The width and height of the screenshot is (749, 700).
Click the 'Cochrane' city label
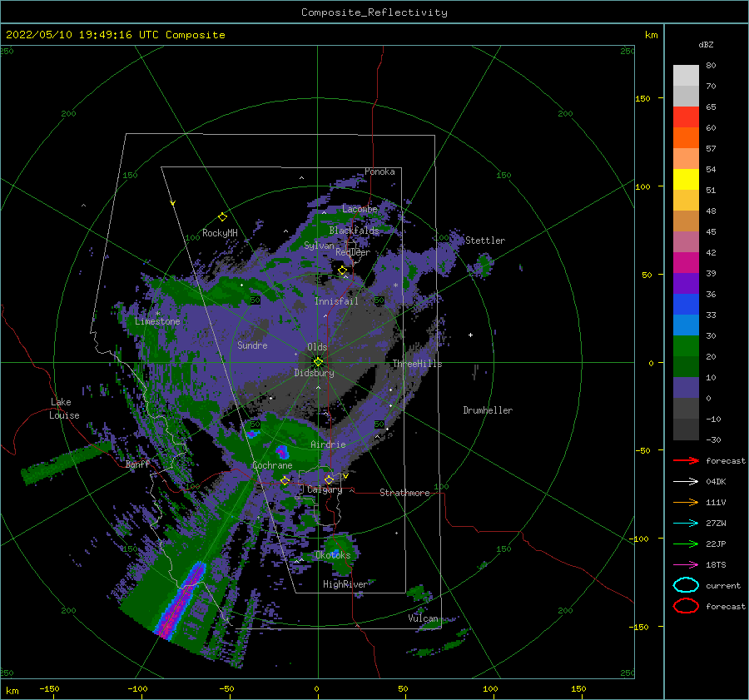point(272,465)
